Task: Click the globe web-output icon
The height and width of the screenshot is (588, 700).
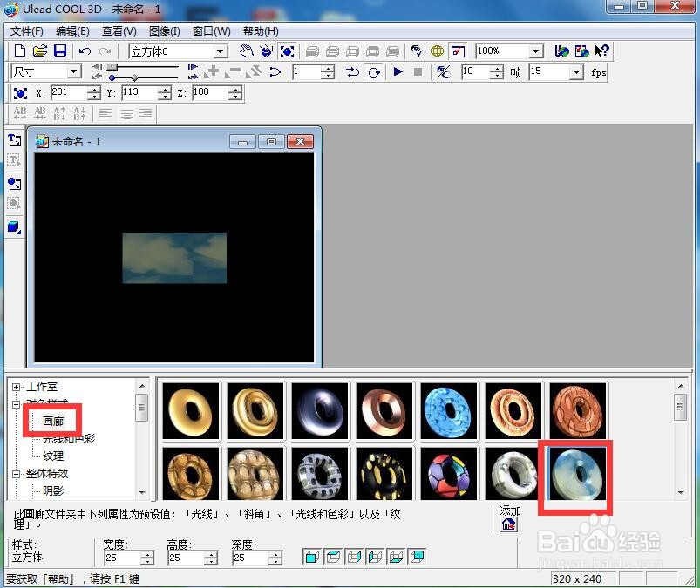Action: coord(437,51)
